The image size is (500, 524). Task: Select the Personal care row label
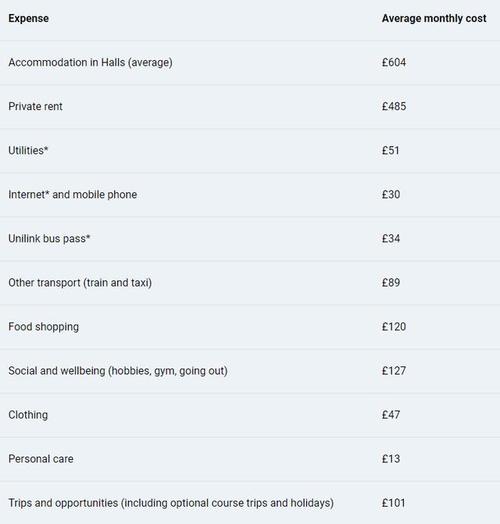[x=41, y=459]
